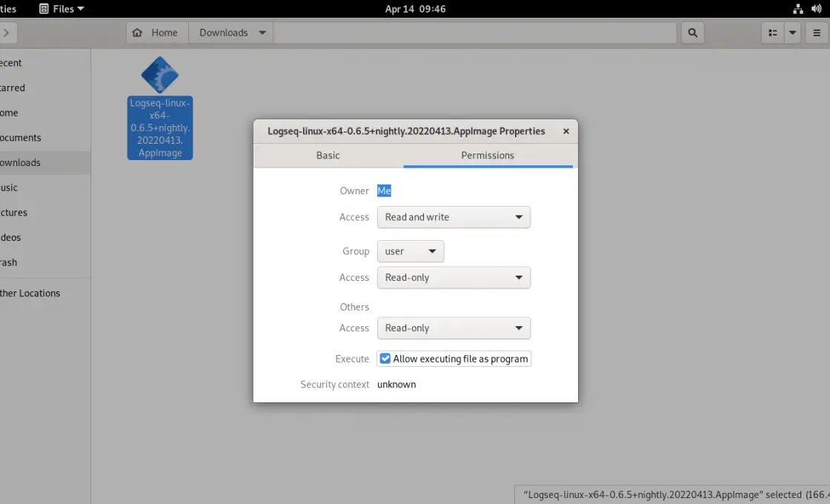This screenshot has width=830, height=504.
Task: Switch to the Basic tab
Action: pos(328,155)
